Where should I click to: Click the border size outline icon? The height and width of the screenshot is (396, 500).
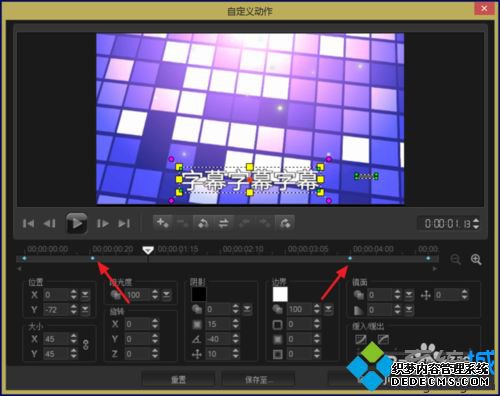coord(278,324)
